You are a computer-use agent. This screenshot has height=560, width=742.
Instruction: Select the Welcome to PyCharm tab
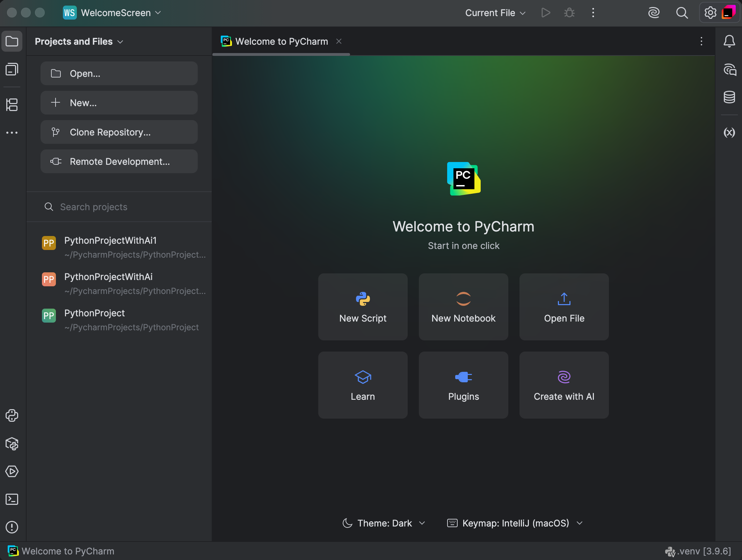click(282, 42)
